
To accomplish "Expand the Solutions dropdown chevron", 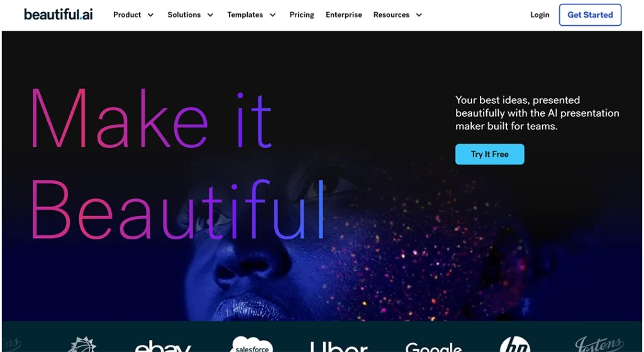I will tap(210, 15).
